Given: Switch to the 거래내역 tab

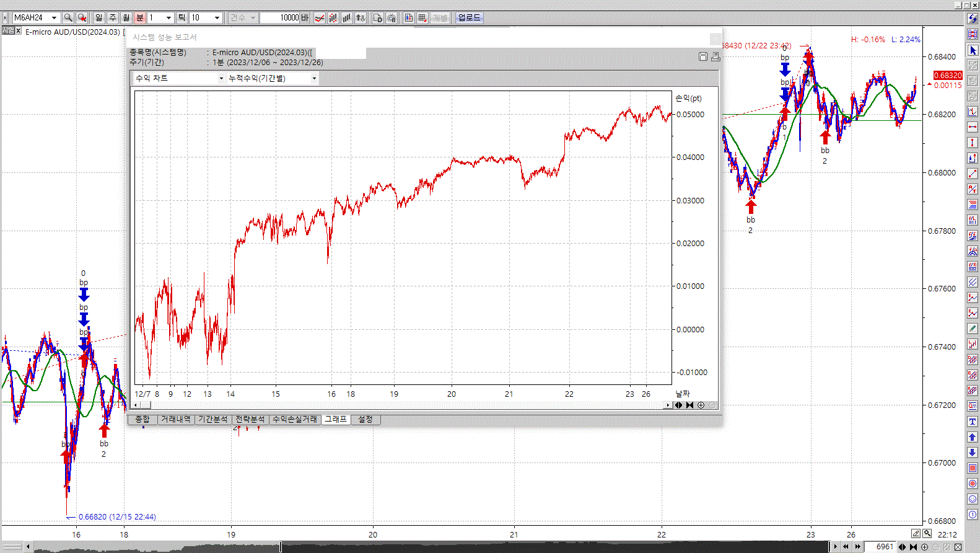Looking at the screenshot, I should 176,420.
